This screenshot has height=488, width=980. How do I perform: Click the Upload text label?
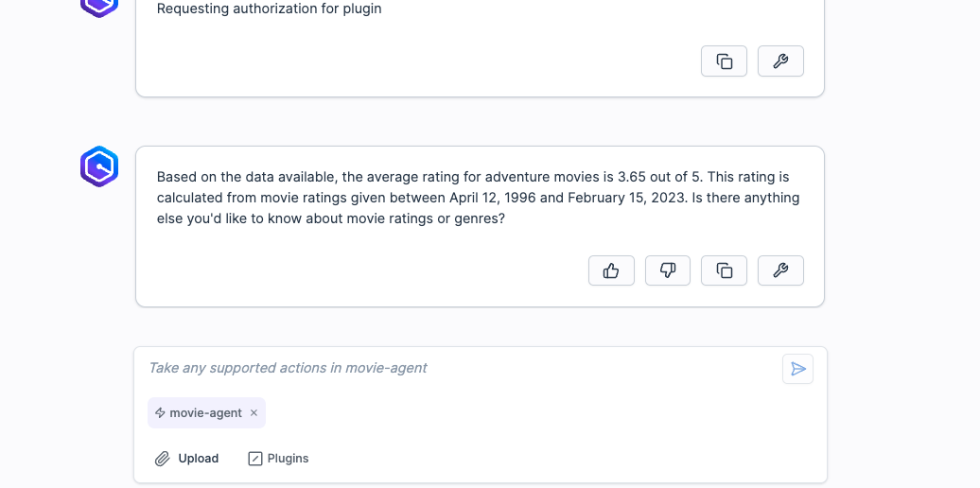199,459
